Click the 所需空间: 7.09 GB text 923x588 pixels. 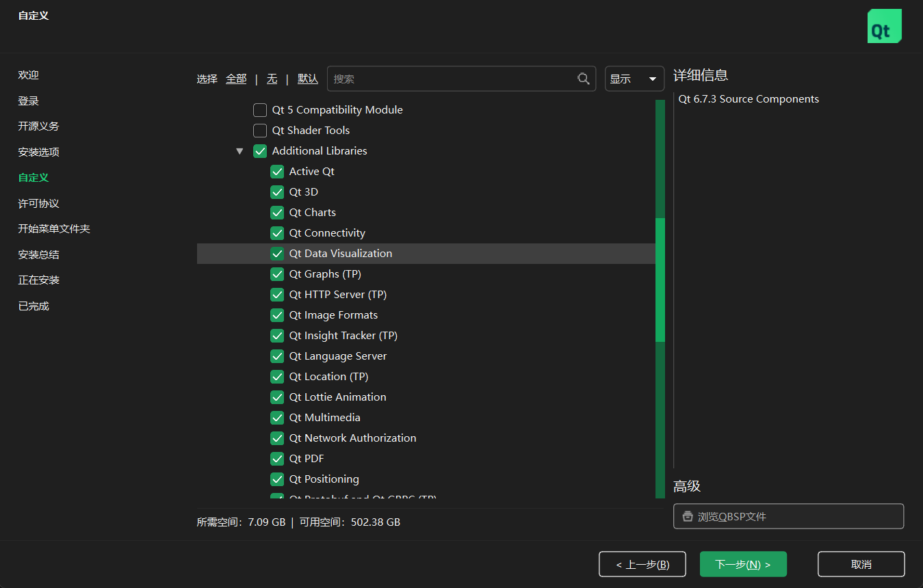pos(241,522)
